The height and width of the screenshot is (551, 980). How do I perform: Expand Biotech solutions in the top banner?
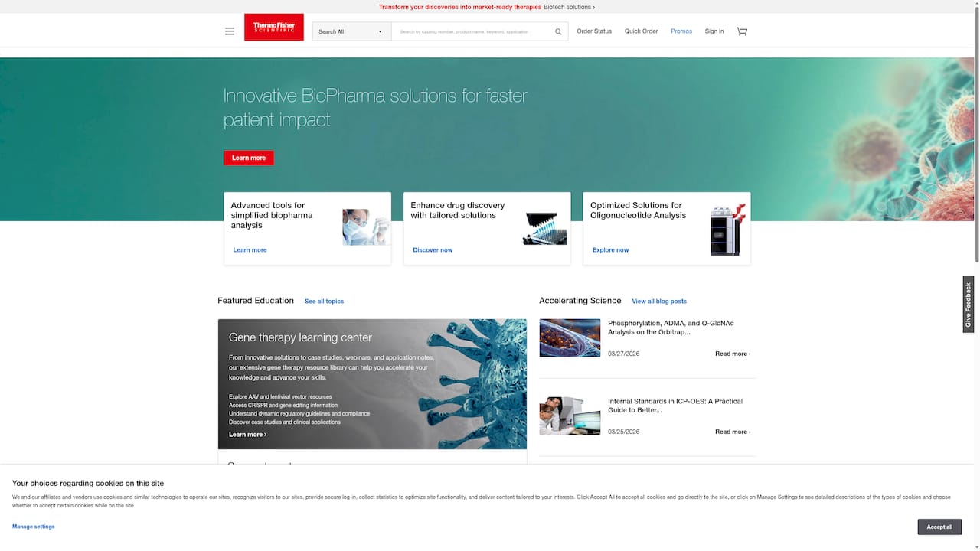click(570, 7)
